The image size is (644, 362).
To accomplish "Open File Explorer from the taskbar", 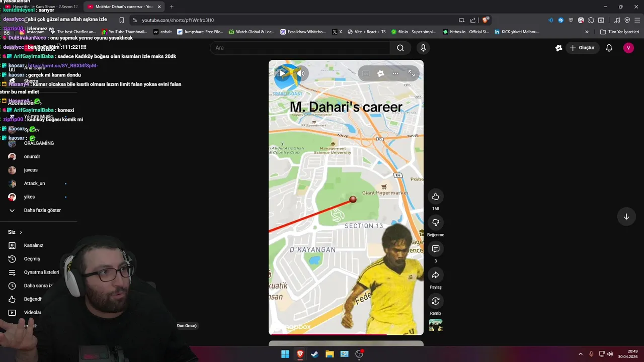I will 330,354.
